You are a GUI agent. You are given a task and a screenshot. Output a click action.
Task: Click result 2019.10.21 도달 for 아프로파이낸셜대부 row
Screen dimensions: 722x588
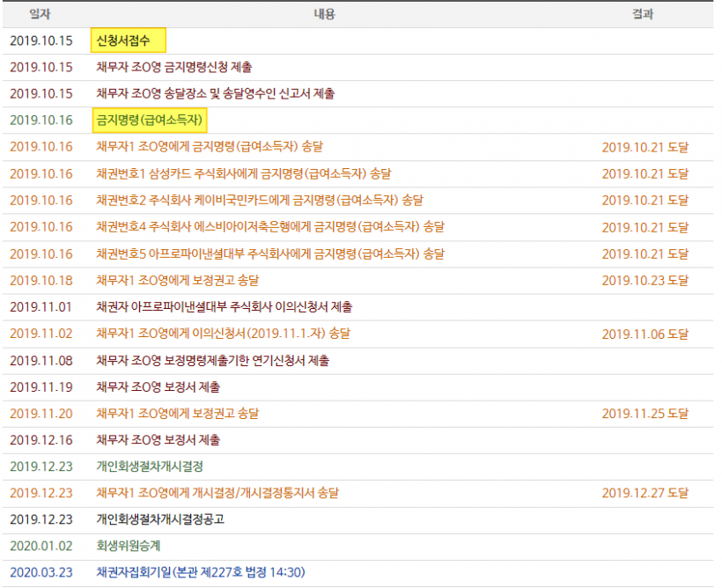[x=645, y=254]
